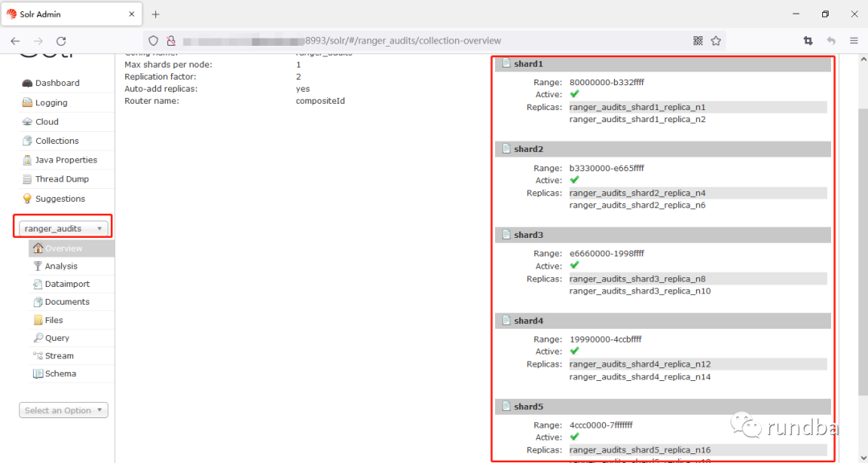This screenshot has width=868, height=463.
Task: Click the Dataimport icon
Action: (38, 284)
